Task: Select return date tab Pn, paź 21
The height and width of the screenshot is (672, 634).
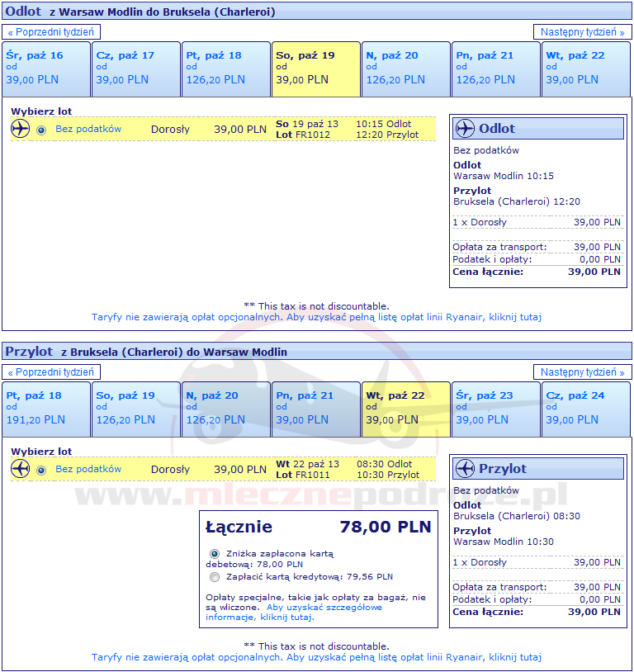Action: [x=315, y=409]
